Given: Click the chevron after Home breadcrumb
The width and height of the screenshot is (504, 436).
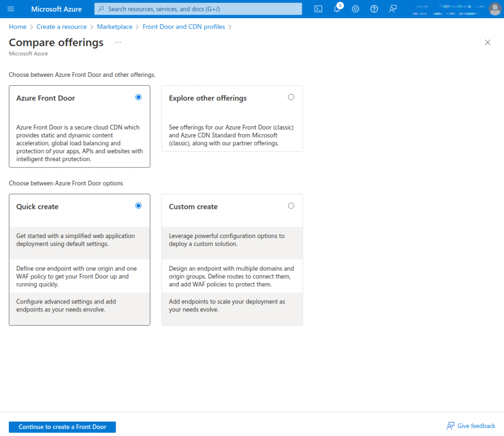Looking at the screenshot, I should tap(31, 27).
